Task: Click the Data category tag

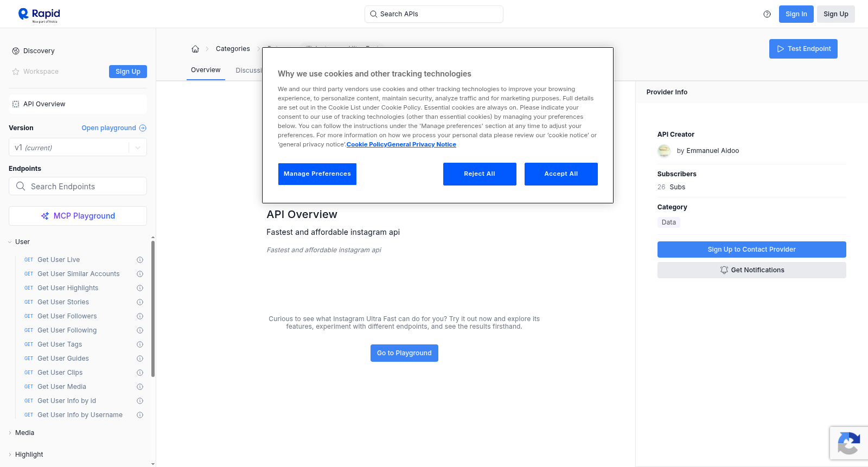Action: point(669,222)
